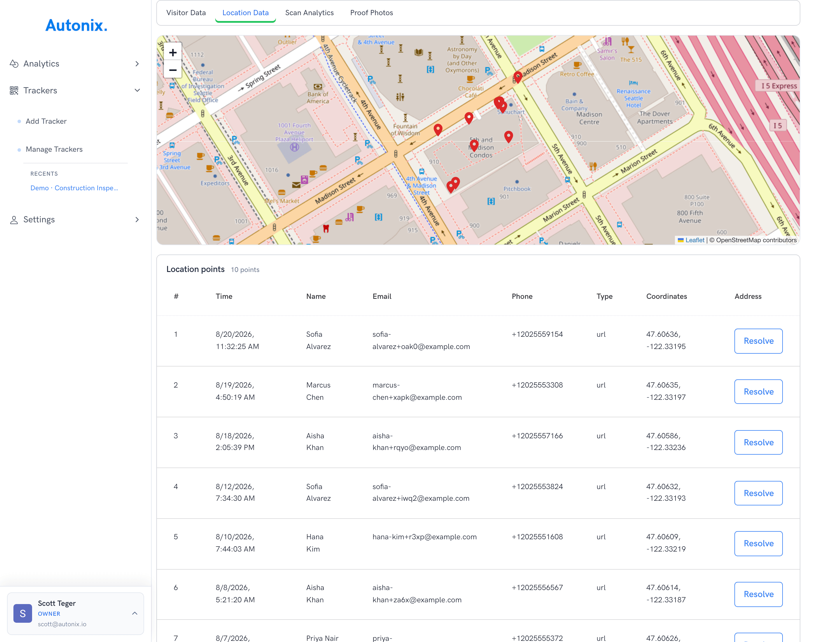Click the Phone column header

tap(522, 296)
